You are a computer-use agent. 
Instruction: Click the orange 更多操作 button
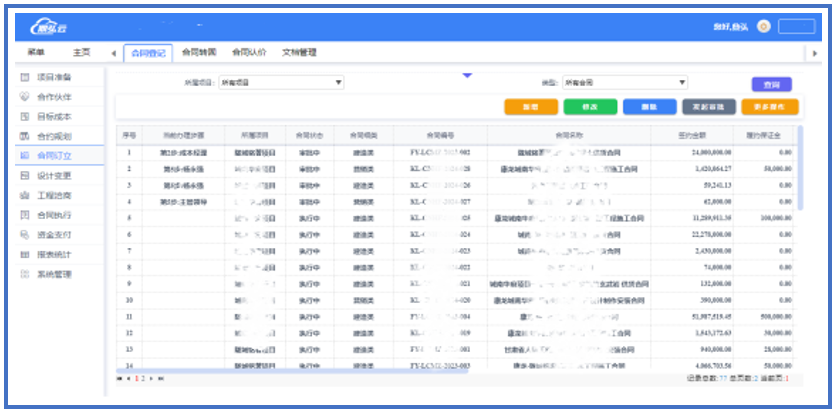[771, 107]
